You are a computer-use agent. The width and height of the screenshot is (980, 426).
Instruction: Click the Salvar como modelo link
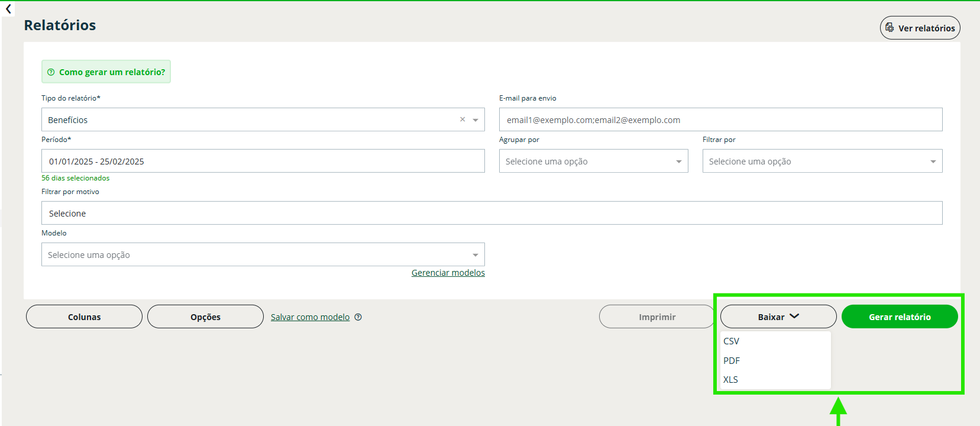pyautogui.click(x=310, y=317)
